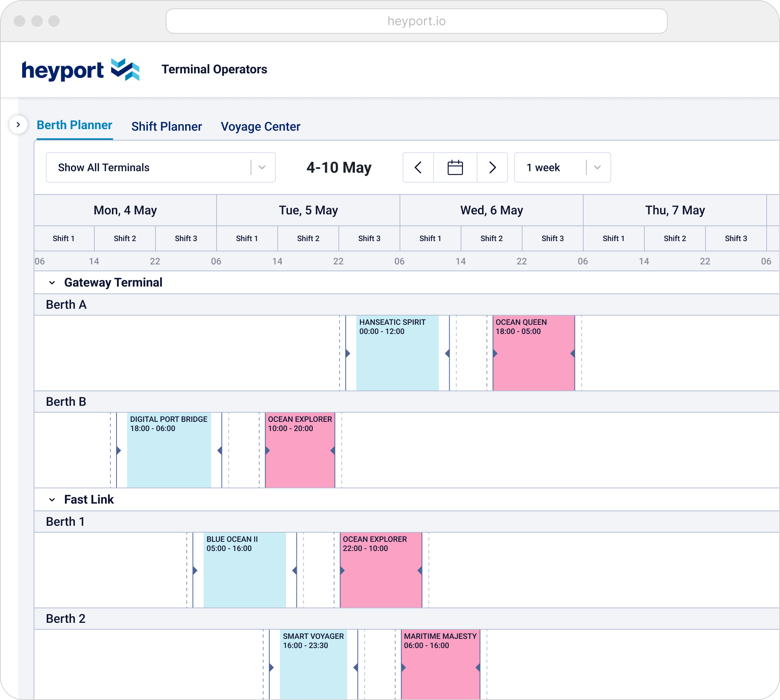Click Shift 2 under Wed, 6 May
The height and width of the screenshot is (700, 780).
(492, 238)
